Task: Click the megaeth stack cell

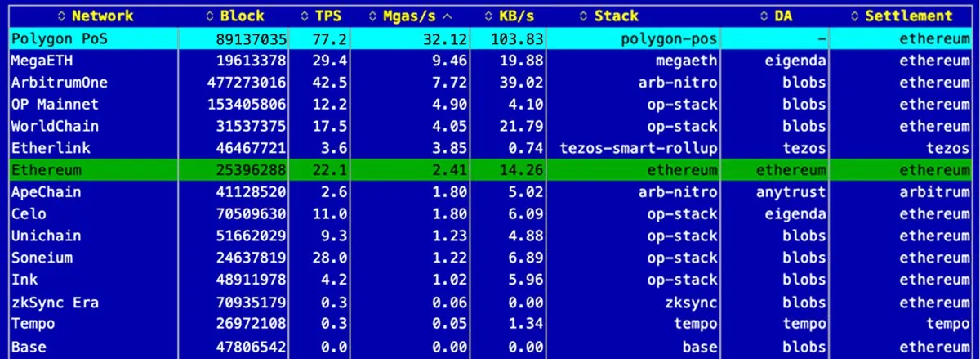Action: (x=686, y=60)
